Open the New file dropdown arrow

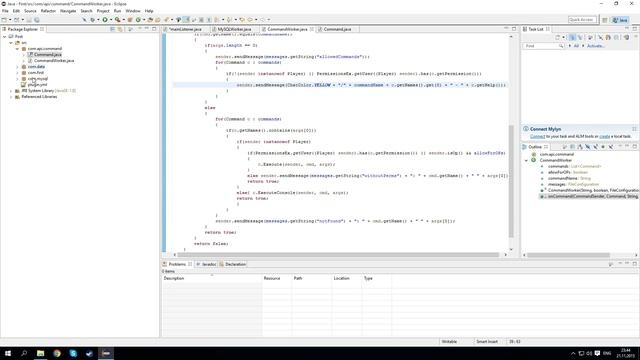(x=10, y=20)
